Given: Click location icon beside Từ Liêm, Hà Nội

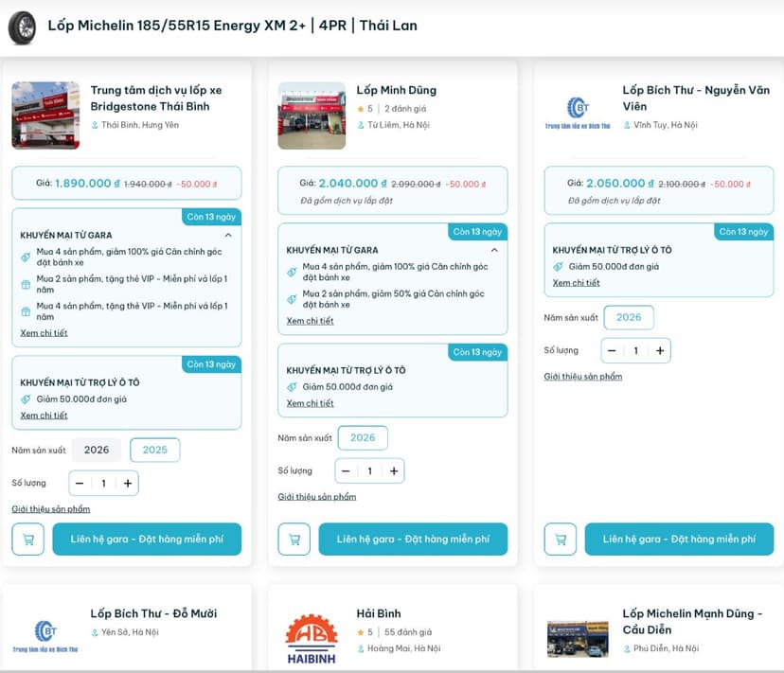Looking at the screenshot, I should 361,125.
